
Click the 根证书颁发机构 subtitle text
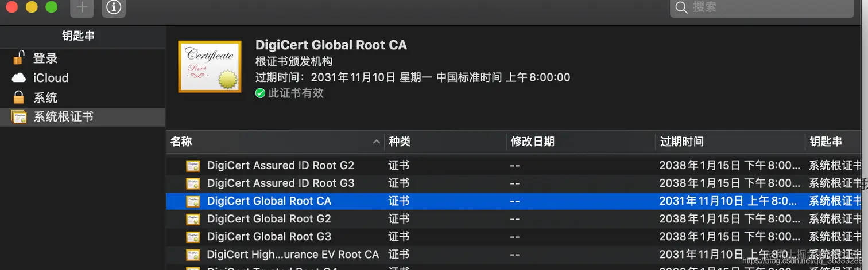click(x=294, y=61)
